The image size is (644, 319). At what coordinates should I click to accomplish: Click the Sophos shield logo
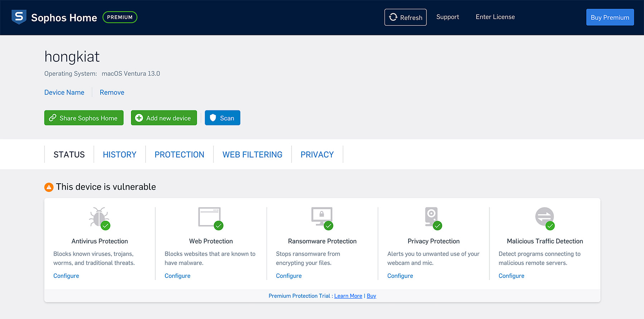19,17
